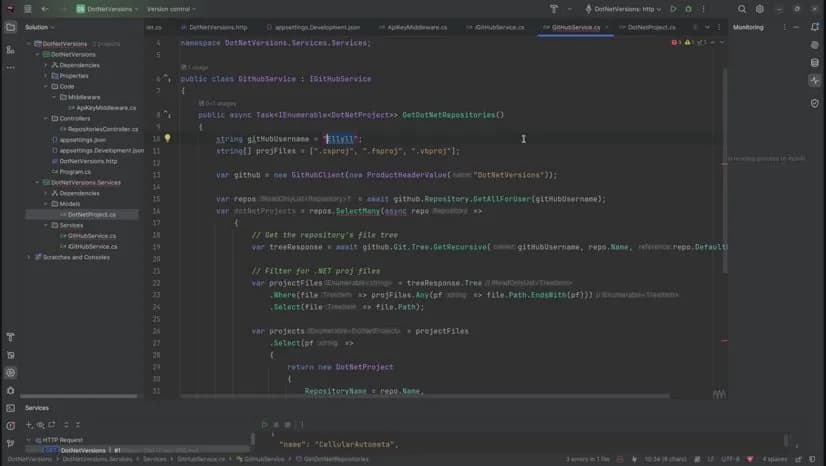Viewport: 826px width, 466px height.
Task: Collapse the Controllers folder in the solution tree
Action: point(46,118)
